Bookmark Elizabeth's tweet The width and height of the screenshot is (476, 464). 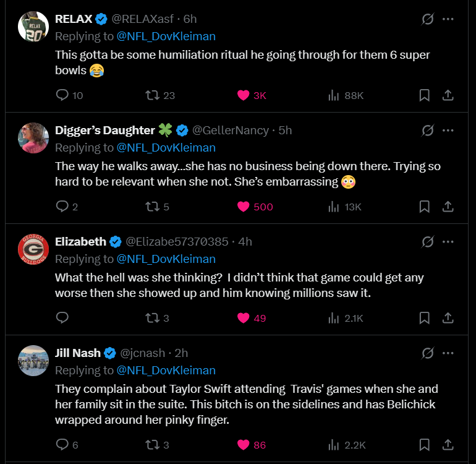pyautogui.click(x=425, y=318)
